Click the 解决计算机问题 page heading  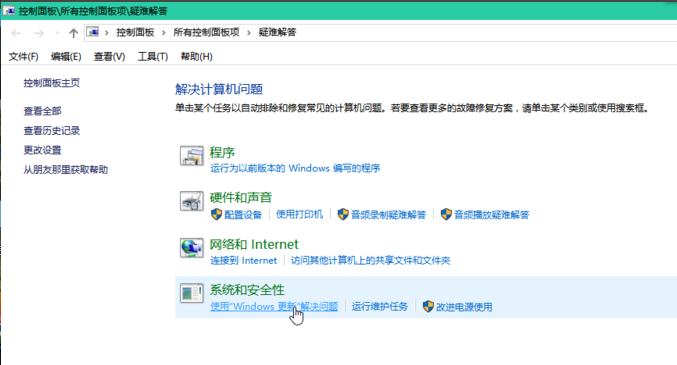[x=219, y=89]
